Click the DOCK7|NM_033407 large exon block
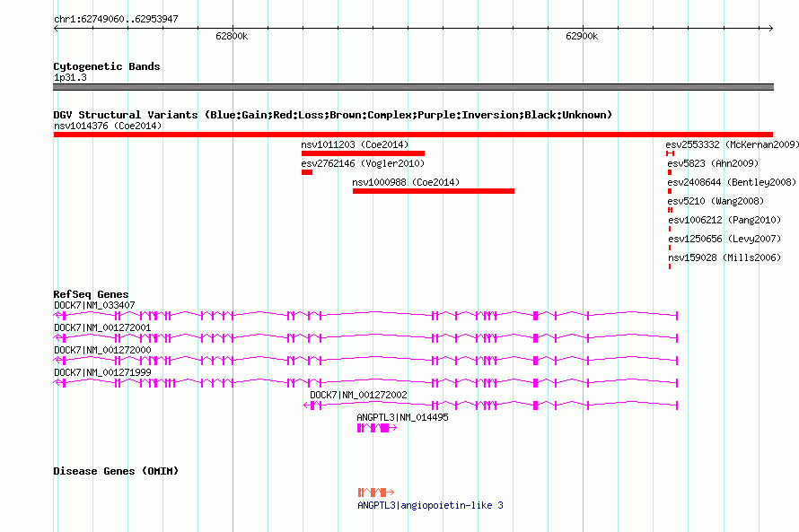The width and height of the screenshot is (799, 532). click(536, 316)
